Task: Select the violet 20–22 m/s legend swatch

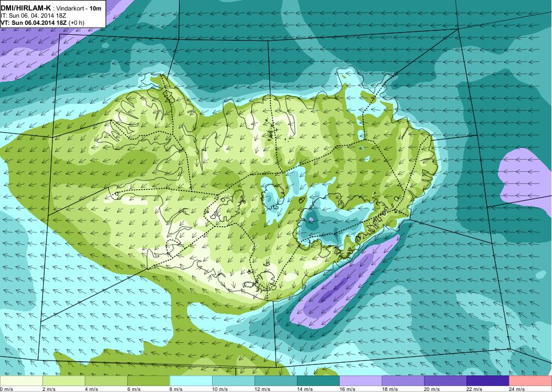Action: pyautogui.click(x=445, y=381)
